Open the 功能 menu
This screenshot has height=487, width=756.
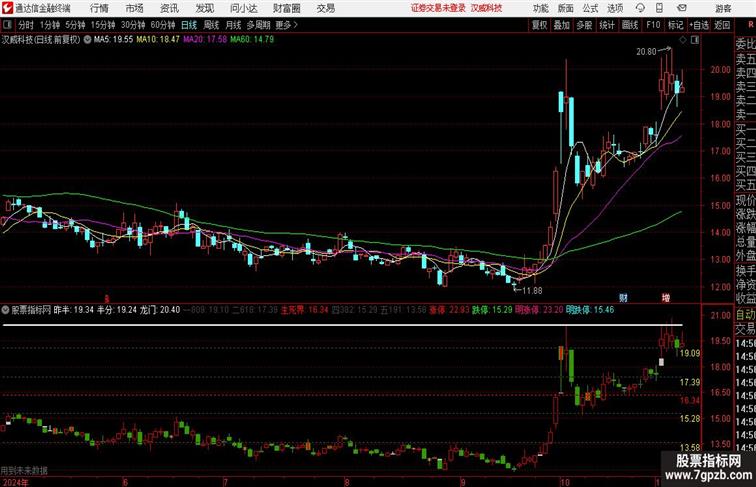[x=540, y=8]
